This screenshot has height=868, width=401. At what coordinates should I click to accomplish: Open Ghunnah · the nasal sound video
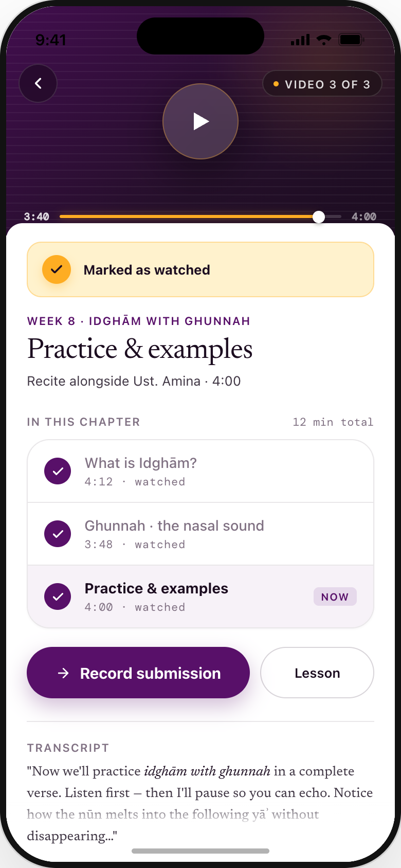point(200,534)
